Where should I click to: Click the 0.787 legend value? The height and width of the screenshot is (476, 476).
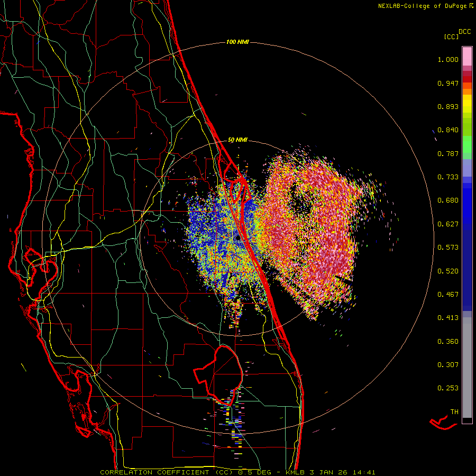pyautogui.click(x=448, y=153)
